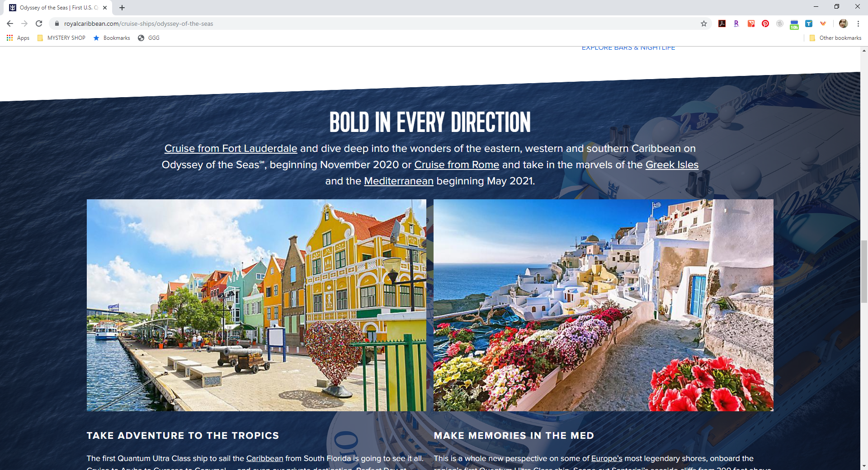
Task: Open the Mediterranean link
Action: tap(399, 181)
